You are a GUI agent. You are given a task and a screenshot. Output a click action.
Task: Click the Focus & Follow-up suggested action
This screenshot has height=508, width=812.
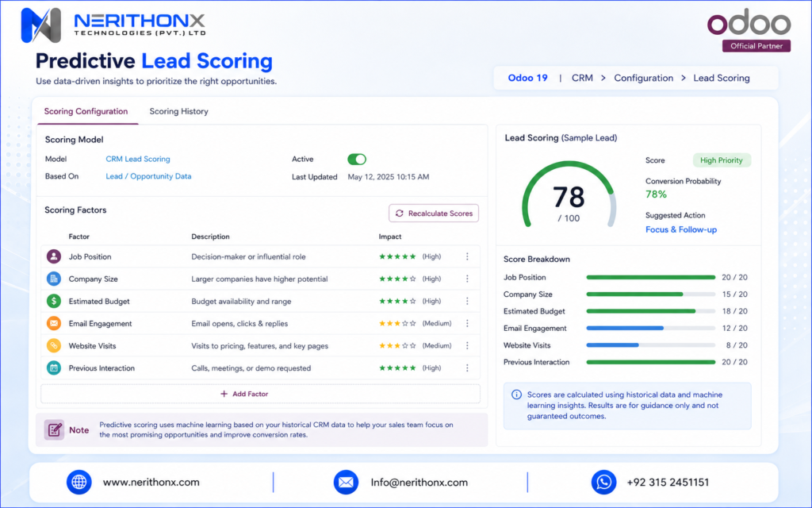681,229
